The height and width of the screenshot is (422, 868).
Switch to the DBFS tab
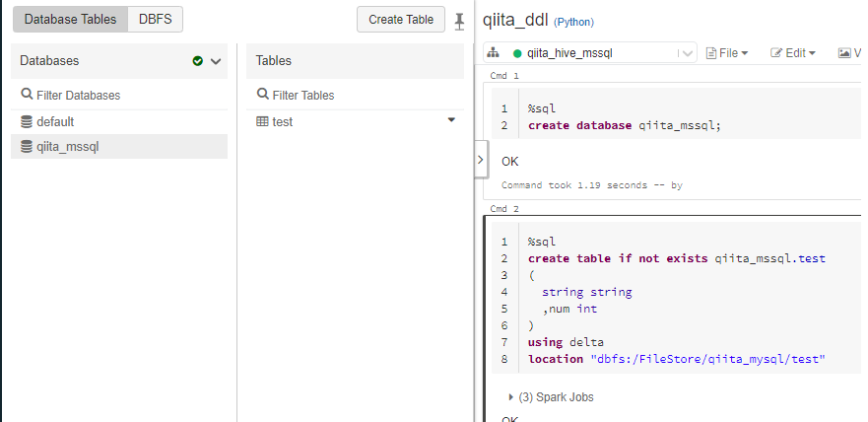[155, 19]
